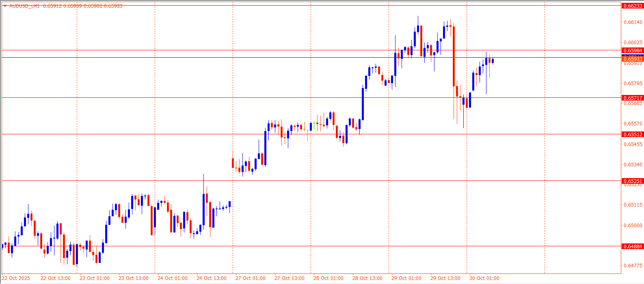Click the 27 Oct 01:00 time label
Viewport: 644px width, 284px height.
[251, 278]
